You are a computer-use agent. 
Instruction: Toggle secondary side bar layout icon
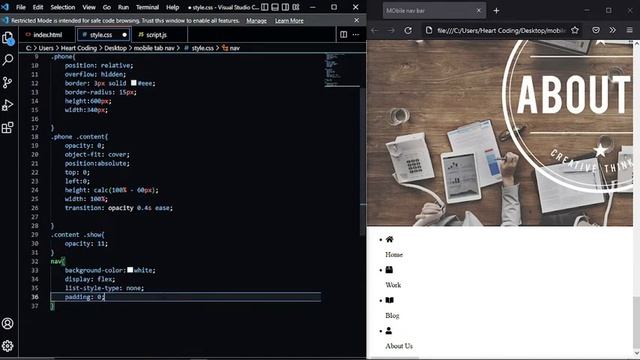(285, 7)
